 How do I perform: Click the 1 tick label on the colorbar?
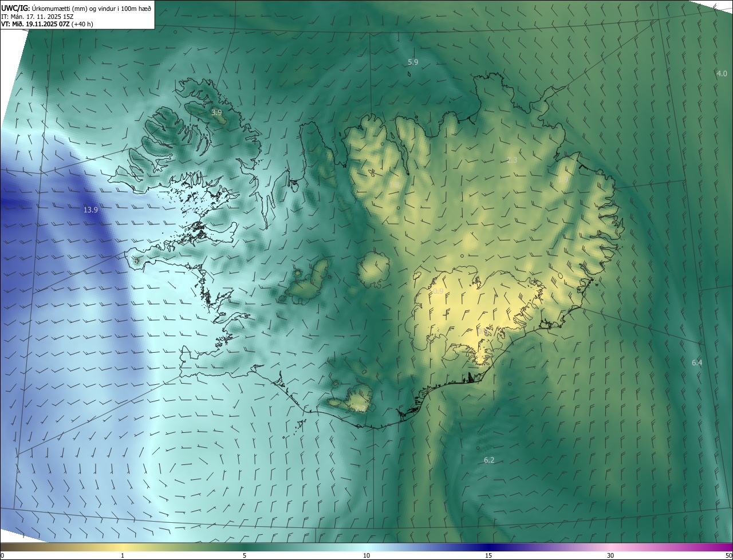click(123, 556)
